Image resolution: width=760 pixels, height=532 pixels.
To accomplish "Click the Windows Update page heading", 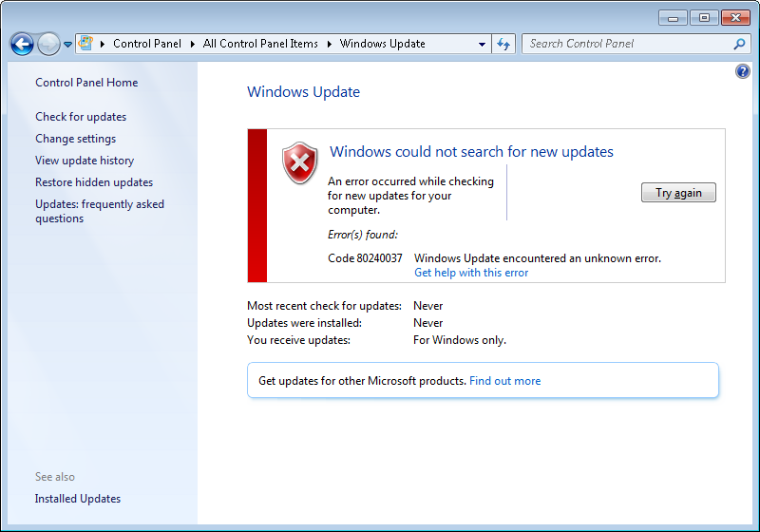I will 303,91.
